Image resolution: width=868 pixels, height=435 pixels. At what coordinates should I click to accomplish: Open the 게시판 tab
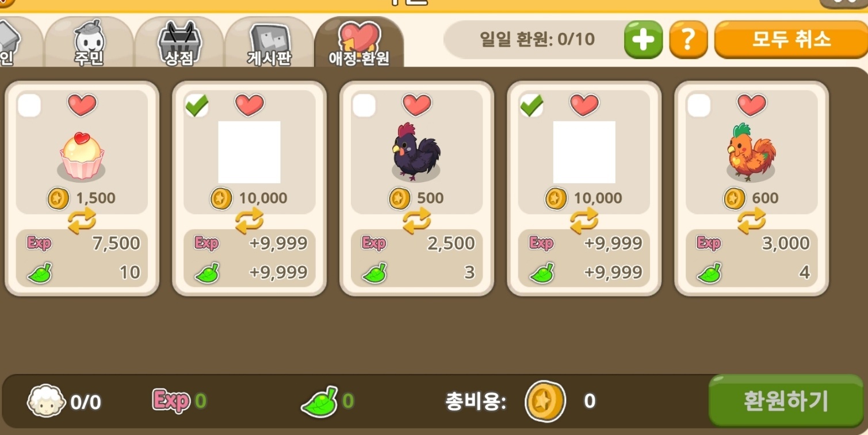click(269, 43)
